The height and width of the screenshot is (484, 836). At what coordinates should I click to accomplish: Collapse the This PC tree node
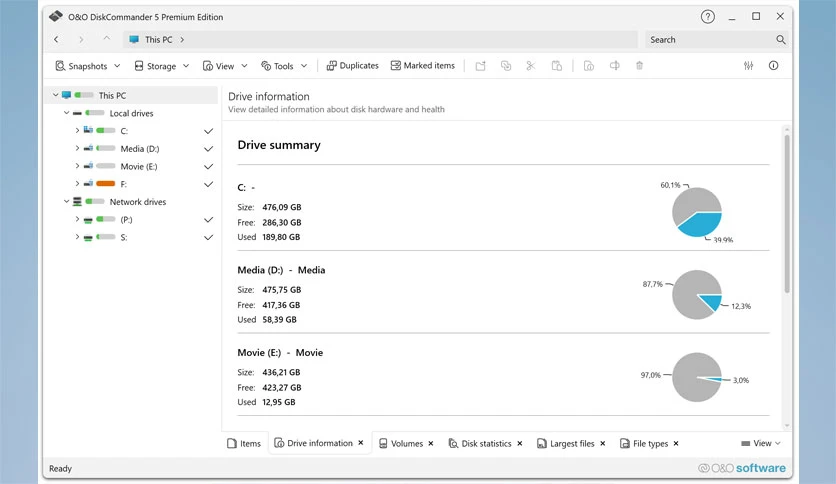pyautogui.click(x=55, y=95)
